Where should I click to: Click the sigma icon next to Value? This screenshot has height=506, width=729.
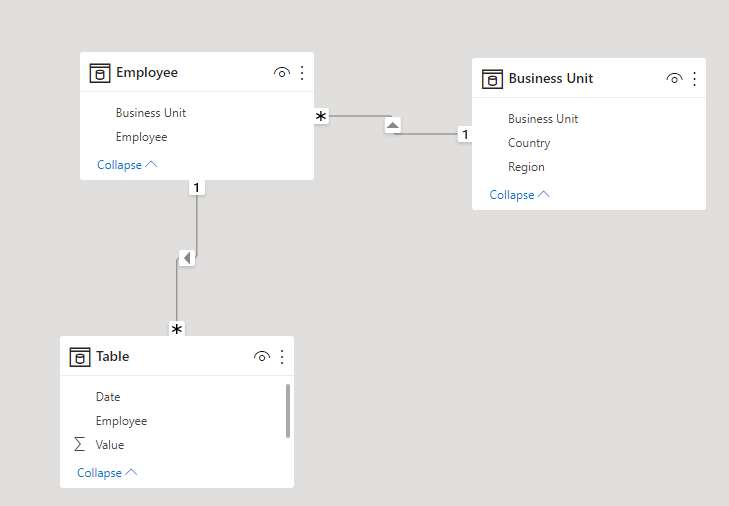pos(80,444)
